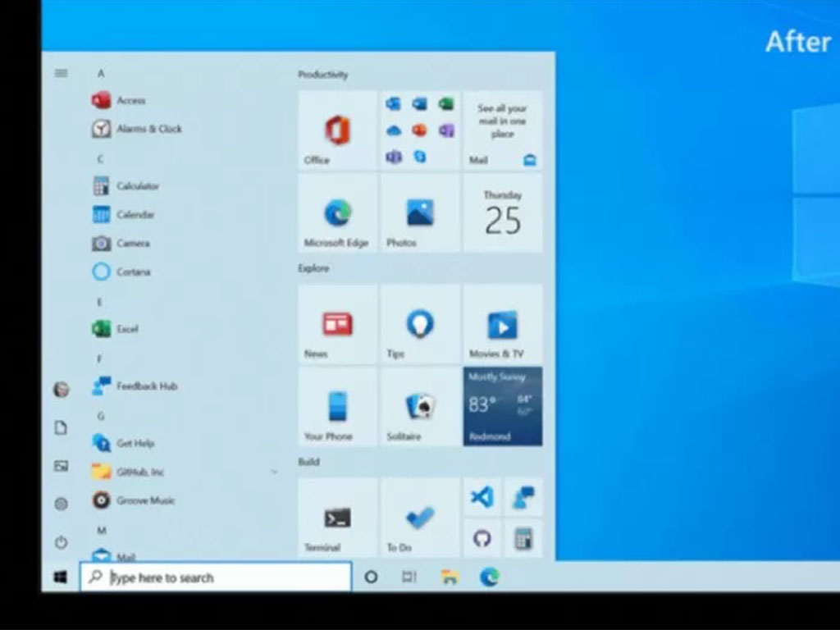
Task: Open Cortana from the app list
Action: tap(121, 272)
